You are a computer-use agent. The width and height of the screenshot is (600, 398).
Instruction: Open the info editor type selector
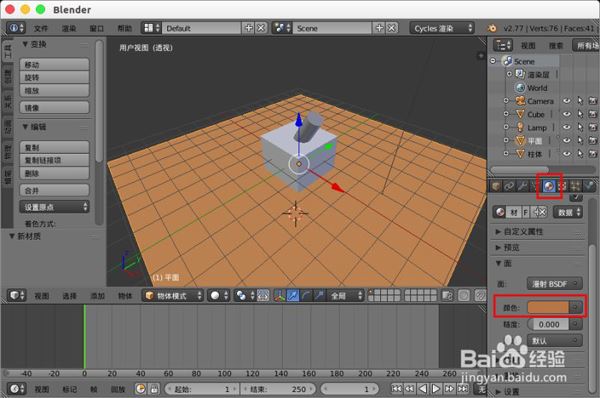16,28
